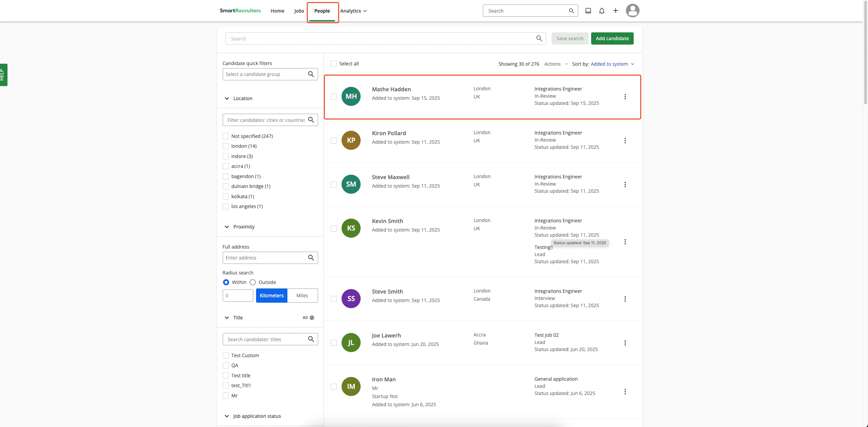
Task: Switch radius unit to Miles
Action: [x=302, y=296]
